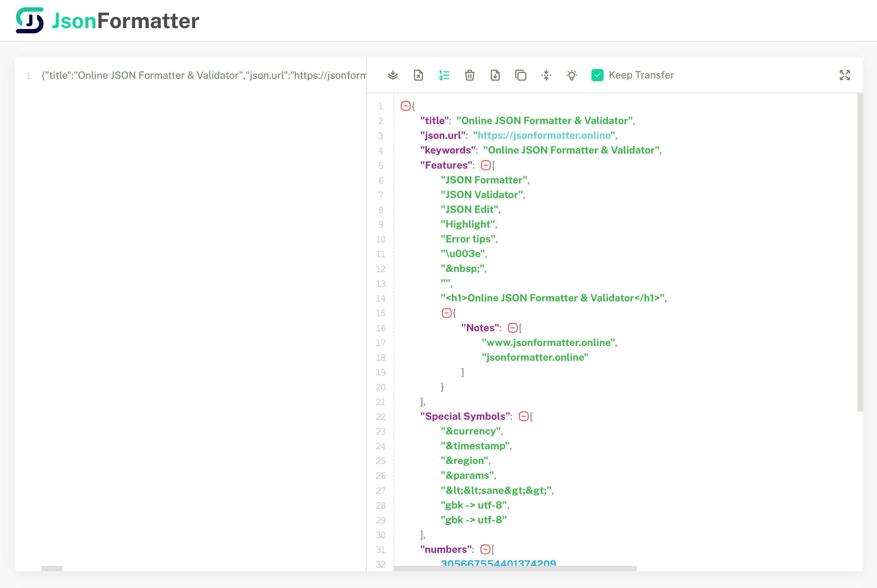Click the "JSON Edit" value

469,209
